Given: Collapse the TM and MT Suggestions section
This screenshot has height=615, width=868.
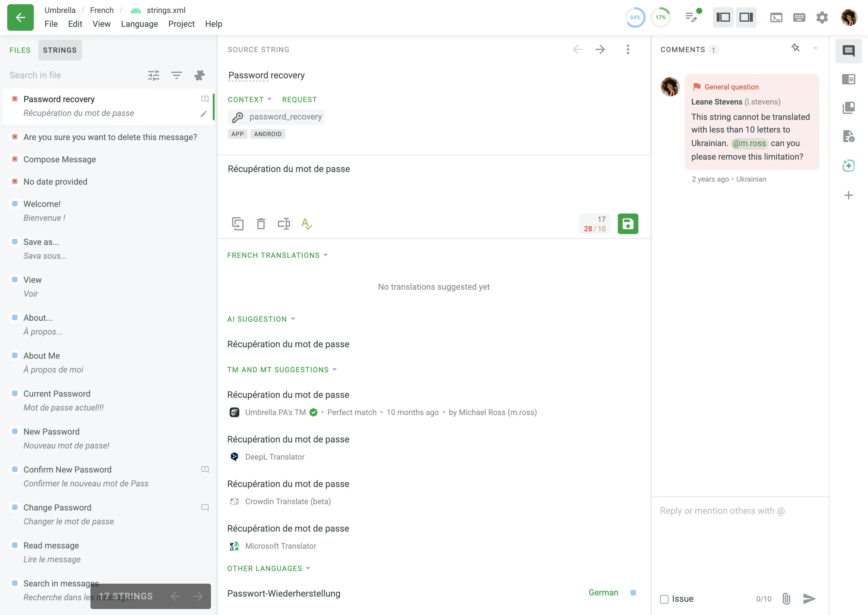Looking at the screenshot, I should pos(281,370).
